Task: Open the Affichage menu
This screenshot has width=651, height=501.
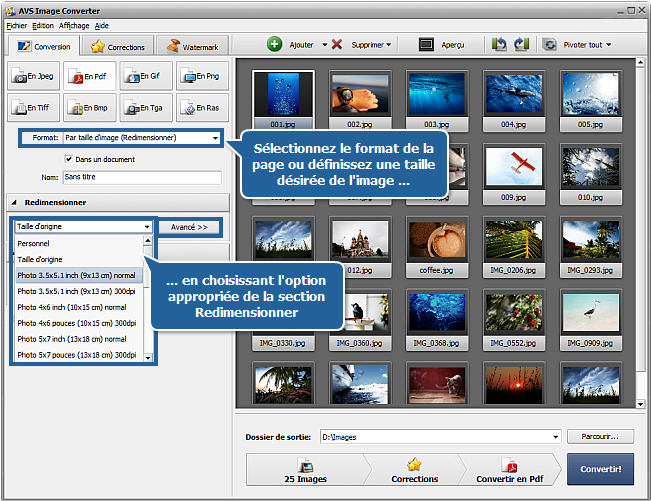Action: (73, 25)
